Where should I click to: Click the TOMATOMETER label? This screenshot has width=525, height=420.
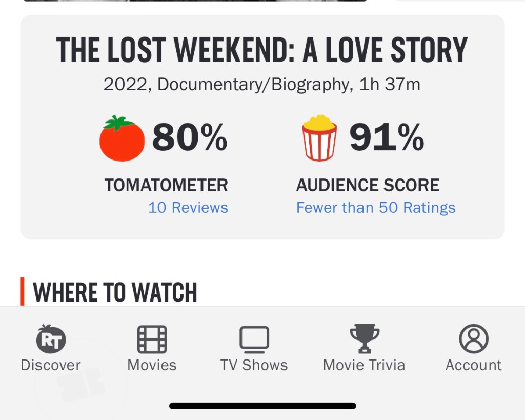166,185
